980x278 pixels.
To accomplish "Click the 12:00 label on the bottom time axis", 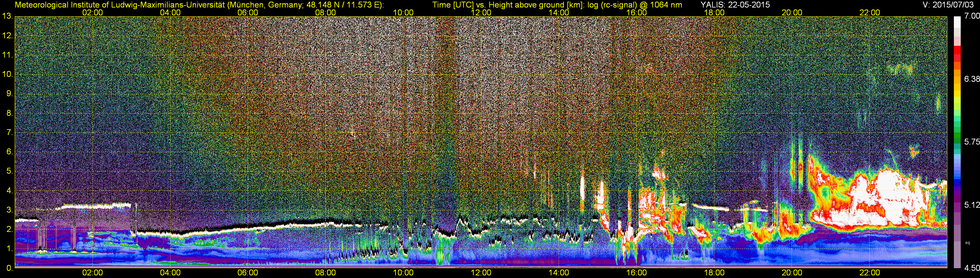I will (x=481, y=273).
